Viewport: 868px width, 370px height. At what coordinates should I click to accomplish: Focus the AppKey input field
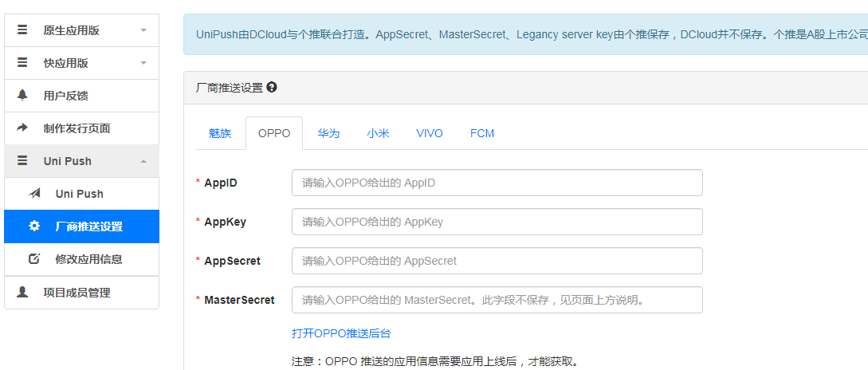click(497, 222)
